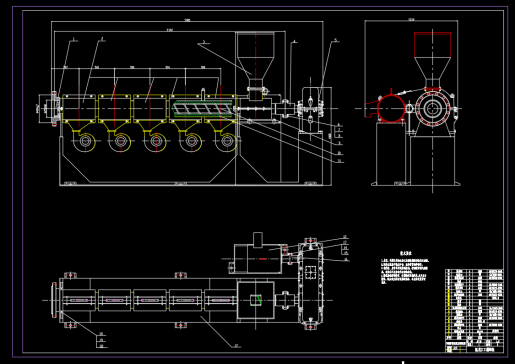Select the gearbox housing in the top view
The width and height of the screenshot is (515, 364).
[x=311, y=284]
